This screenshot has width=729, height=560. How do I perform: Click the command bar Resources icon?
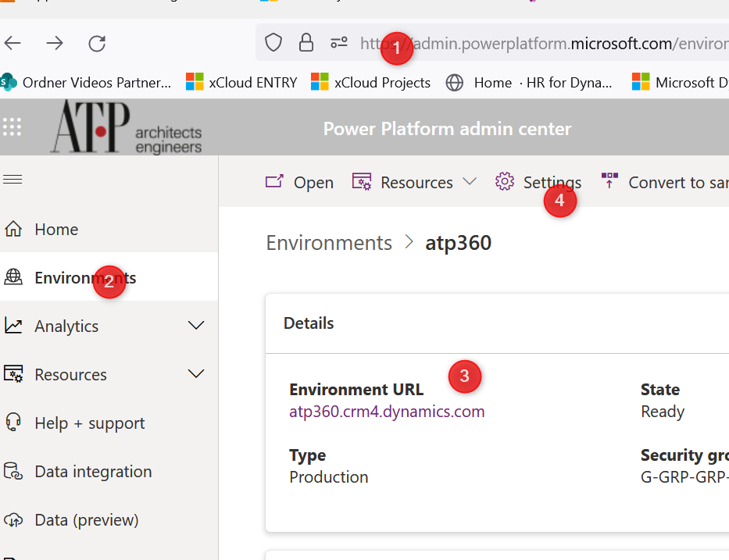pos(362,181)
